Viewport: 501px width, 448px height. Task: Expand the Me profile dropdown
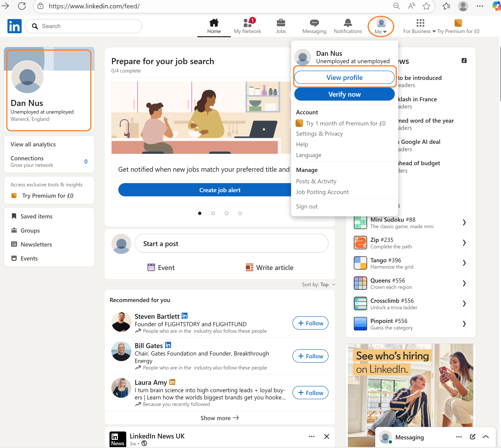[x=381, y=26]
